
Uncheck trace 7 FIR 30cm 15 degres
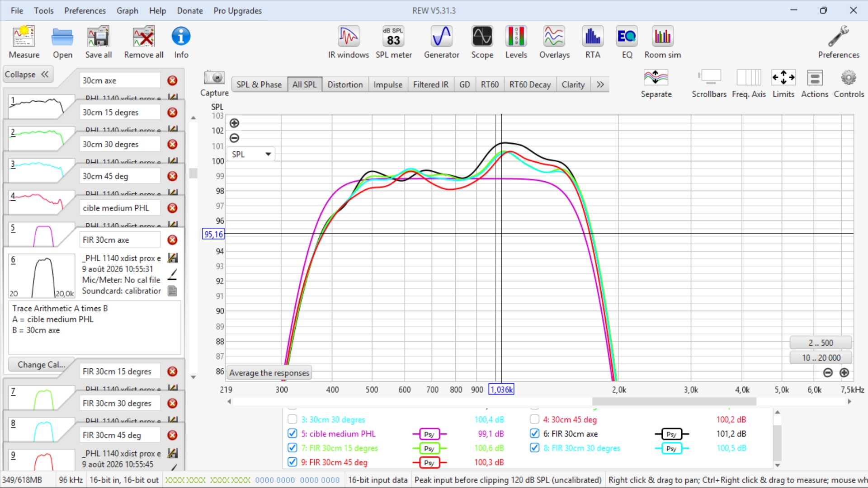click(x=292, y=448)
